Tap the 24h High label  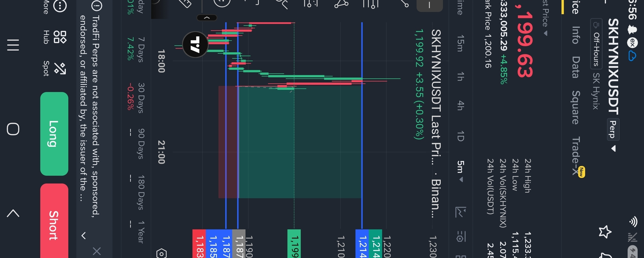point(527,176)
